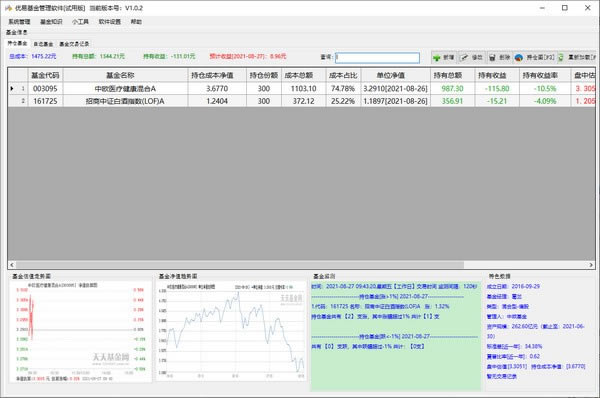The height and width of the screenshot is (398, 600).
Task: Select the row pointer arrow for row 1
Action: pos(12,89)
